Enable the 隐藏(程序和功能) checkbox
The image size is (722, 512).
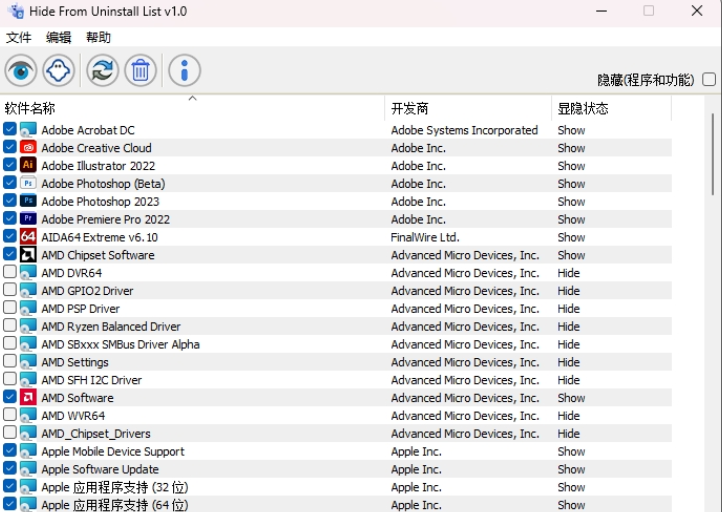tap(709, 79)
